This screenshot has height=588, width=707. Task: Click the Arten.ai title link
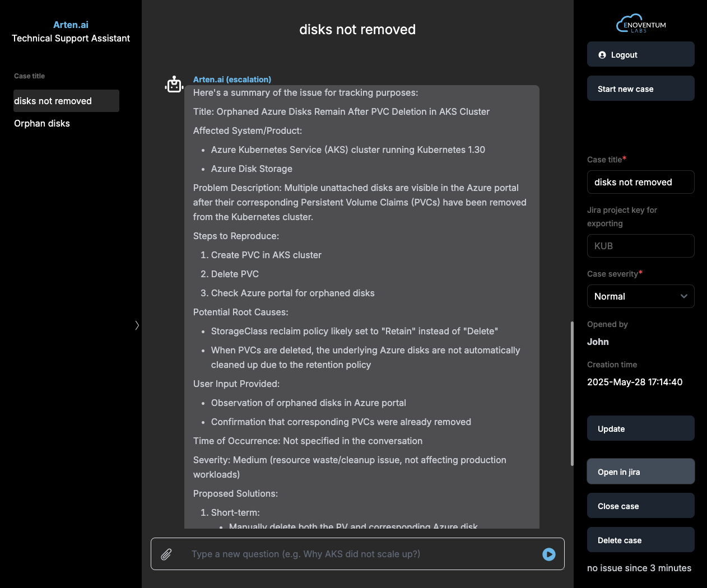click(71, 25)
